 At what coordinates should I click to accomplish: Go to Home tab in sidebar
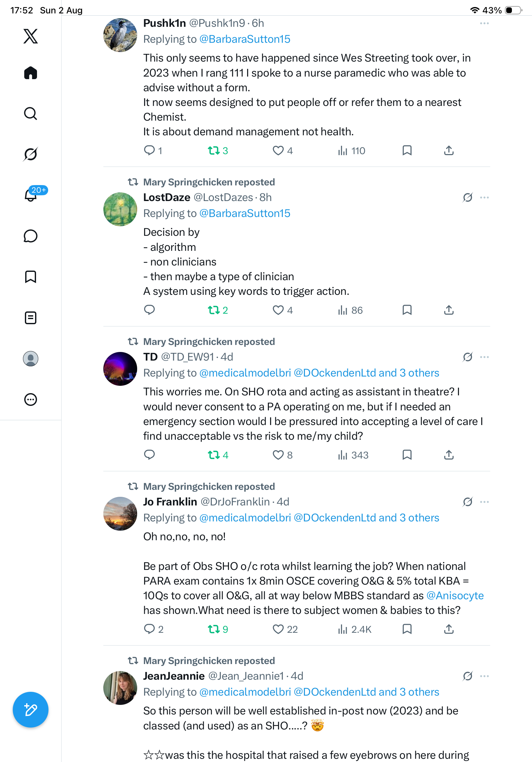31,73
